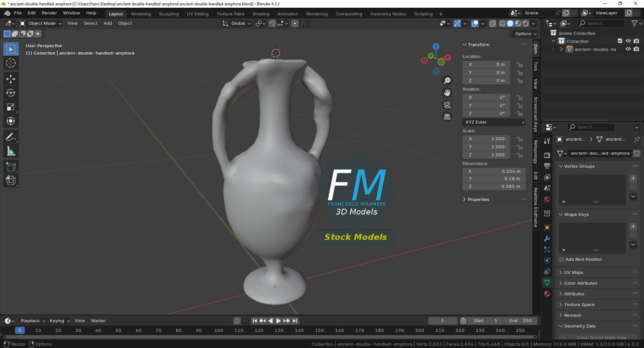Toggle the camera view icon

447,105
